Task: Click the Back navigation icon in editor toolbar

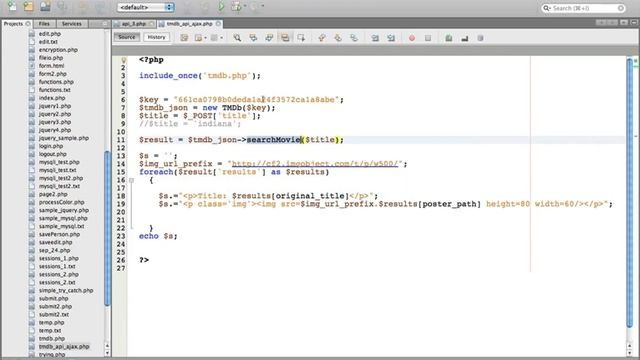Action: click(x=198, y=38)
